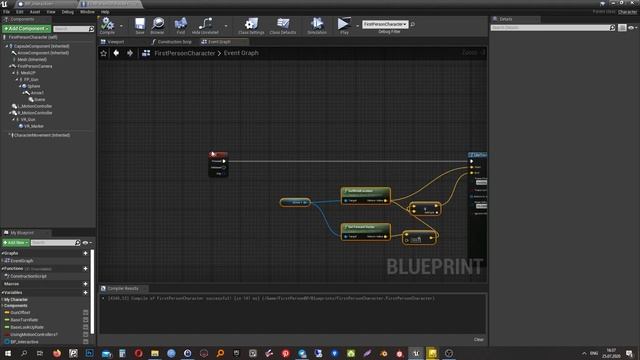Click the Play toolbar button
The image size is (640, 360).
point(344,24)
